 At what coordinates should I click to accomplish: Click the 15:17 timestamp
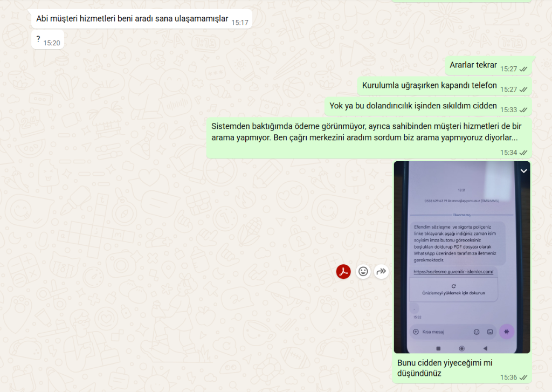(x=240, y=23)
